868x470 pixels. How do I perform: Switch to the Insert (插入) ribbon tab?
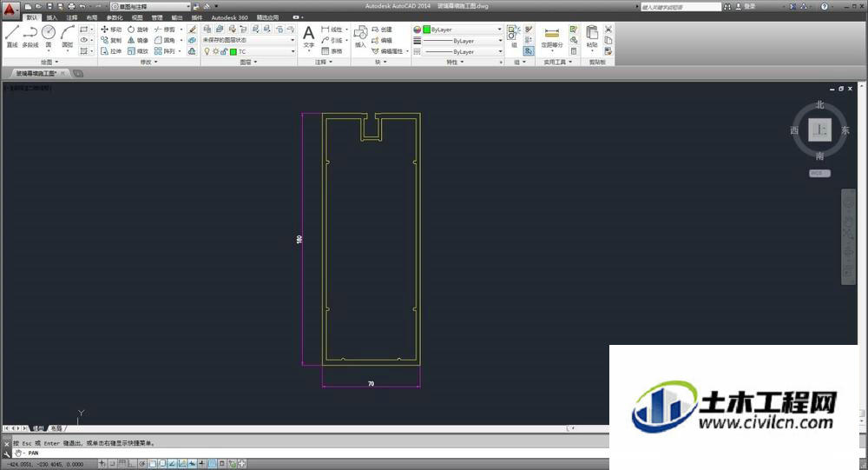tap(51, 17)
